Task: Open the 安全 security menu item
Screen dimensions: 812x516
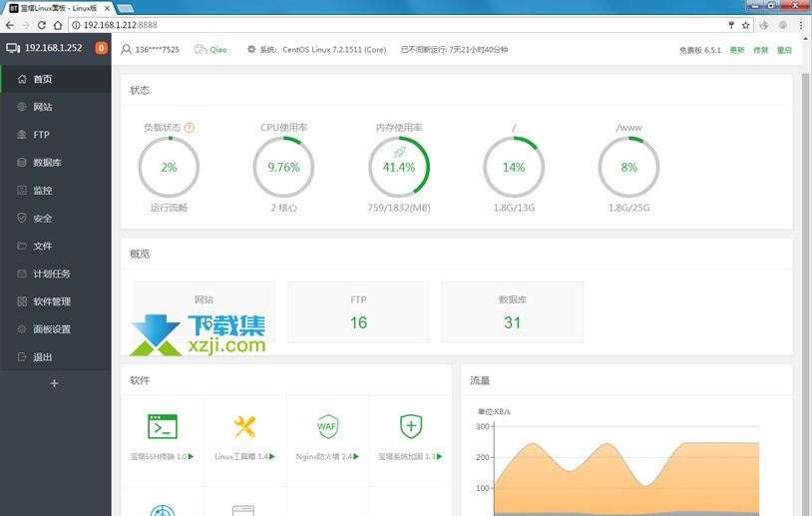Action: pos(56,219)
